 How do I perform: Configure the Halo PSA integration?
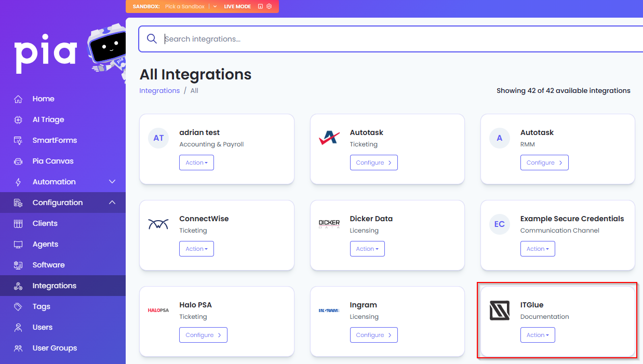point(203,335)
